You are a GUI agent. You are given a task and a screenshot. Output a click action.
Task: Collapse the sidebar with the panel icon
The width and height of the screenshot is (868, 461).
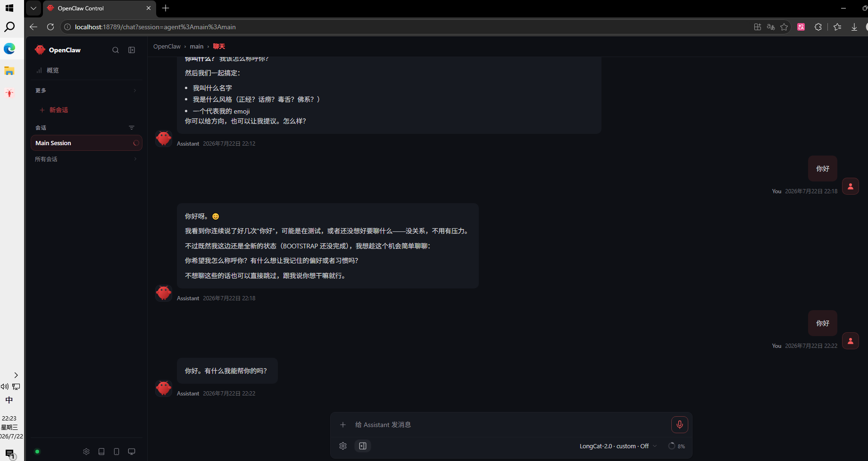coord(132,50)
